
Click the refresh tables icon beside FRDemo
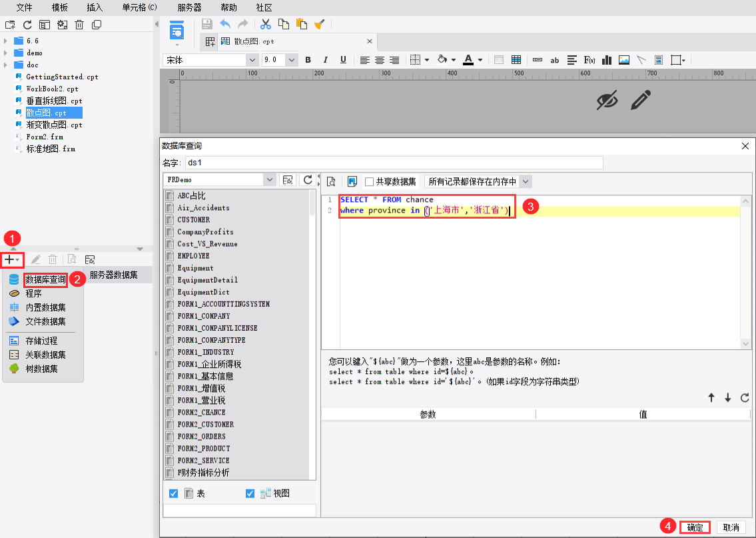pyautogui.click(x=308, y=180)
